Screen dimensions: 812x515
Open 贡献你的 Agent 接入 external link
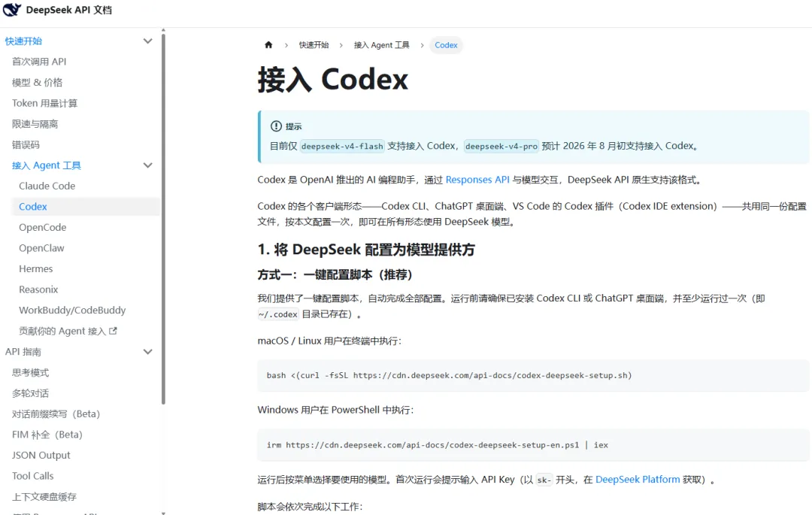[x=62, y=331]
